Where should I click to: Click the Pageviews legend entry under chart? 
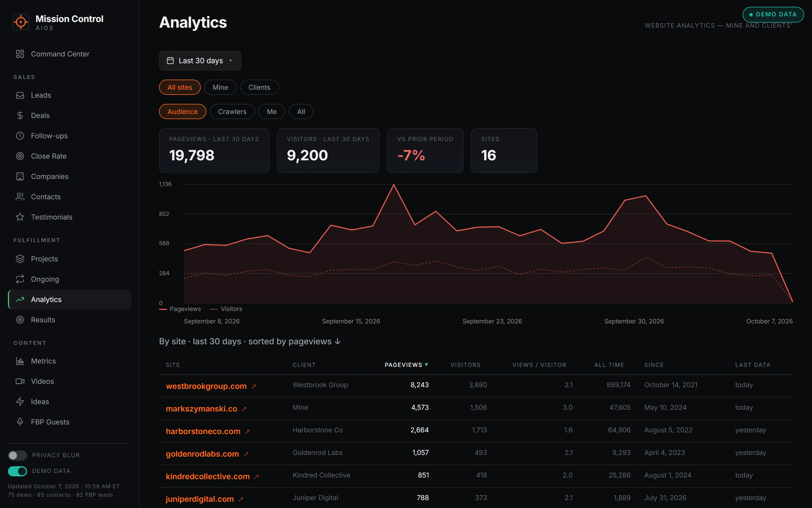coord(180,309)
